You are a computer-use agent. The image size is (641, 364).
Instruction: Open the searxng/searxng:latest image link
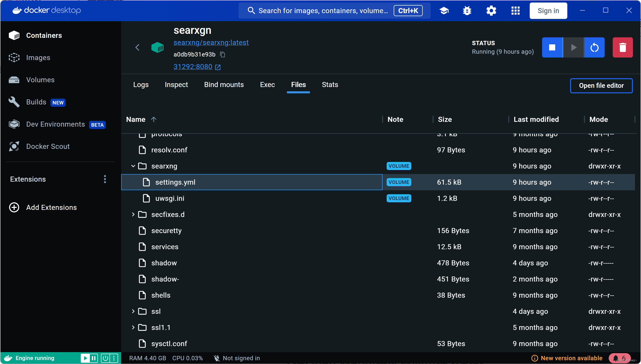click(x=211, y=42)
